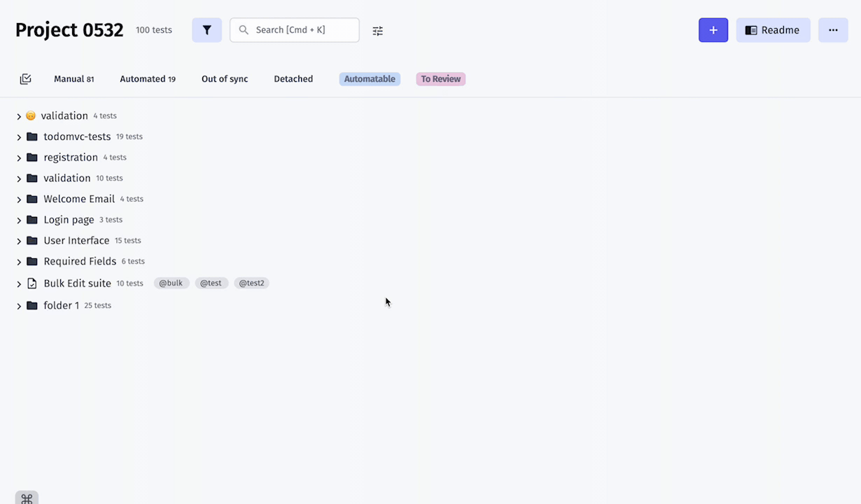Click the todomvc-tests folder icon
Viewport: 861px width, 504px height.
31,136
